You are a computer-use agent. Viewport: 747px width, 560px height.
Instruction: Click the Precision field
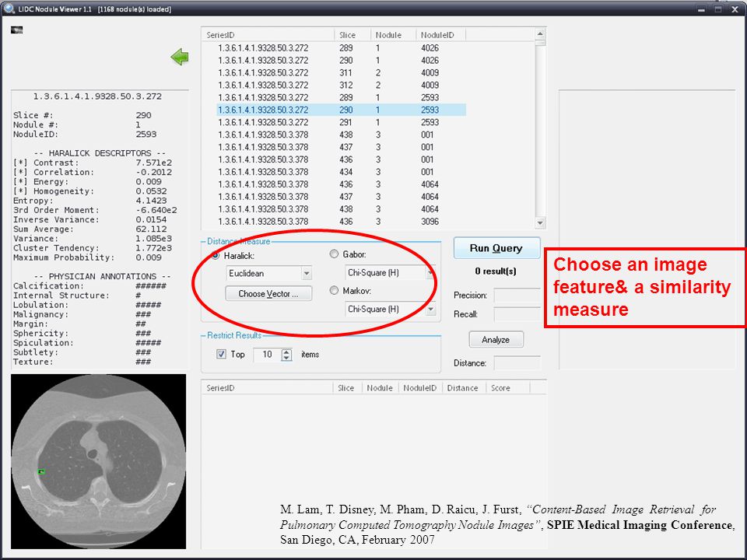coord(517,296)
